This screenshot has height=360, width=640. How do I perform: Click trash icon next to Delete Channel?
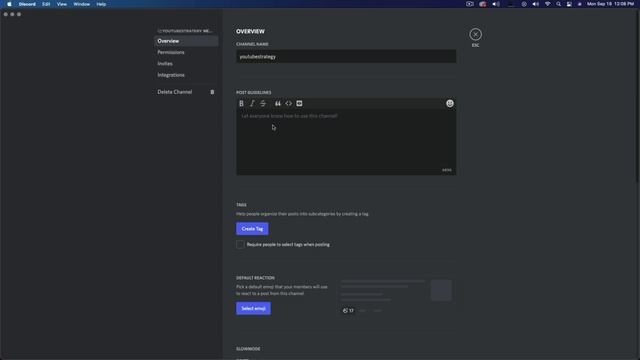pos(212,92)
